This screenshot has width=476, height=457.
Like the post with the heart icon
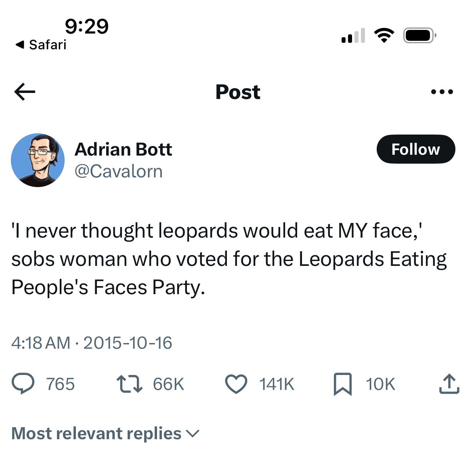click(x=236, y=384)
